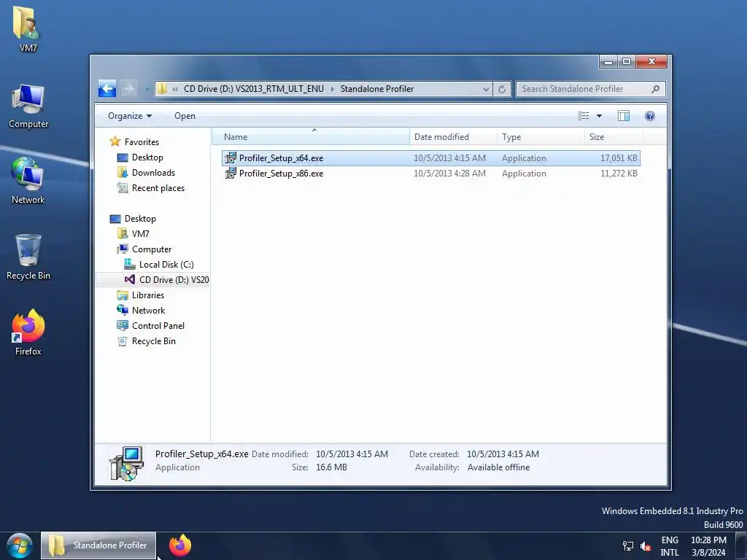Screen dimensions: 747x560
Task: Open Desktop under Favorites
Action: [147, 157]
